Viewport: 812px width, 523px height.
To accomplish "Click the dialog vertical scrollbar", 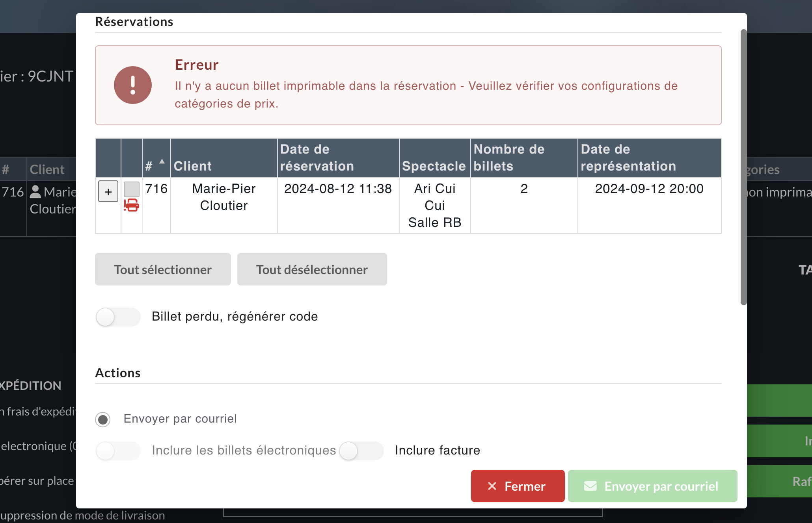I will click(x=743, y=167).
